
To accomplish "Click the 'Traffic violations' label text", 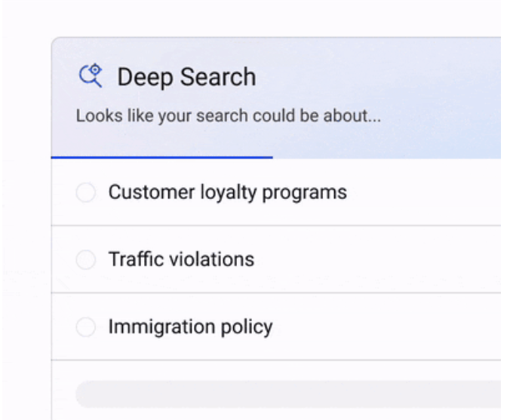I will point(181,259).
